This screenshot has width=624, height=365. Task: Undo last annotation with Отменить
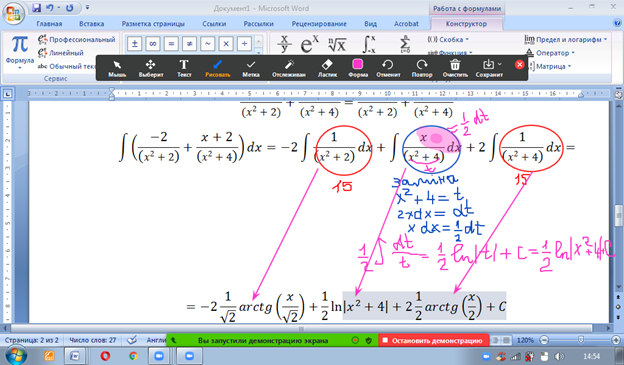click(x=388, y=68)
